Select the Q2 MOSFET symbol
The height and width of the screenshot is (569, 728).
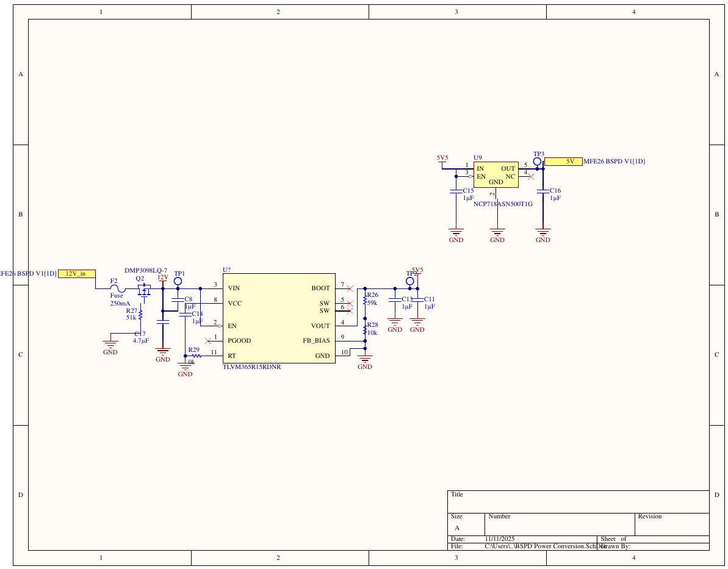point(145,290)
